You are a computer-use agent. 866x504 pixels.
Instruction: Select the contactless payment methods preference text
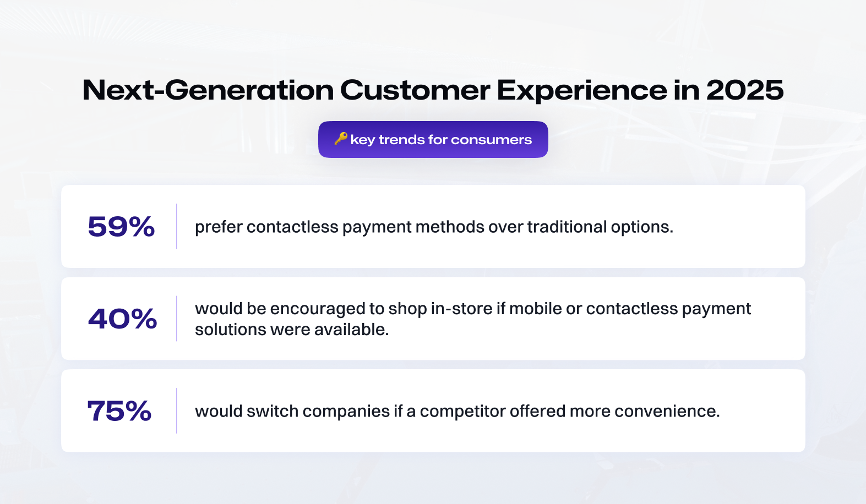coord(434,227)
